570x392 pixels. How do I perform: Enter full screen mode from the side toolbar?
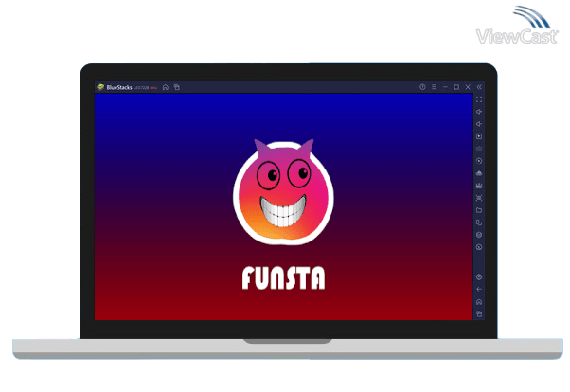tap(479, 99)
